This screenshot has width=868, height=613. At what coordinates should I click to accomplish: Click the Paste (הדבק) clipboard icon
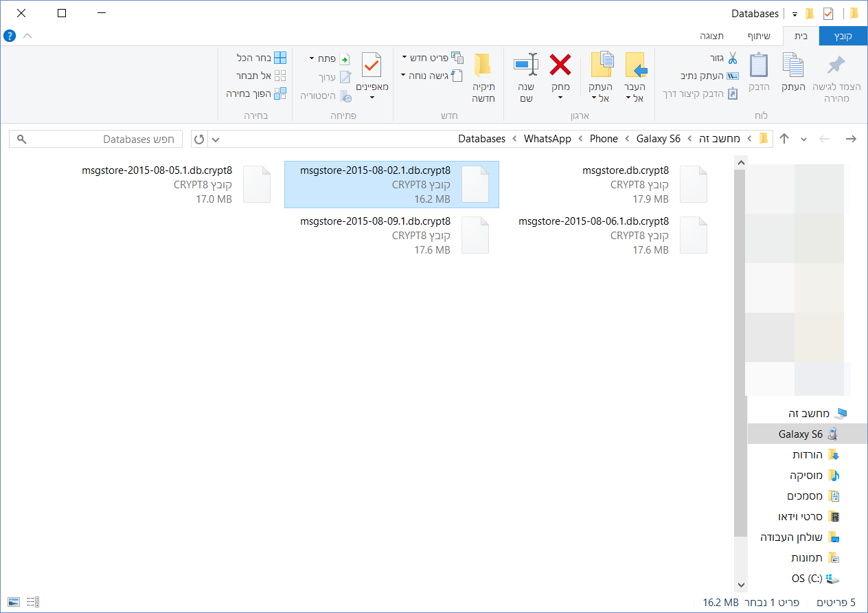[x=758, y=66]
